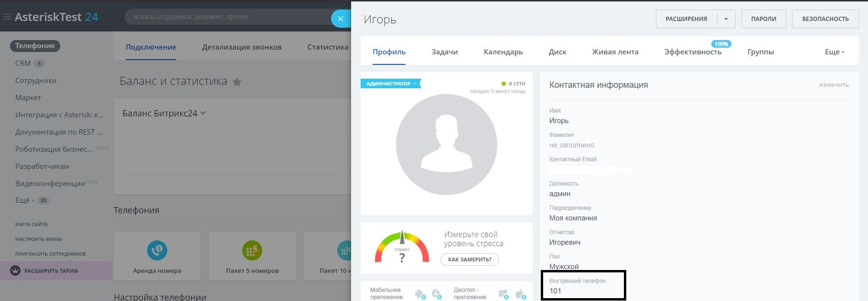This screenshot has width=868, height=301.
Task: Open the Расширения split-button arrow
Action: 726,19
